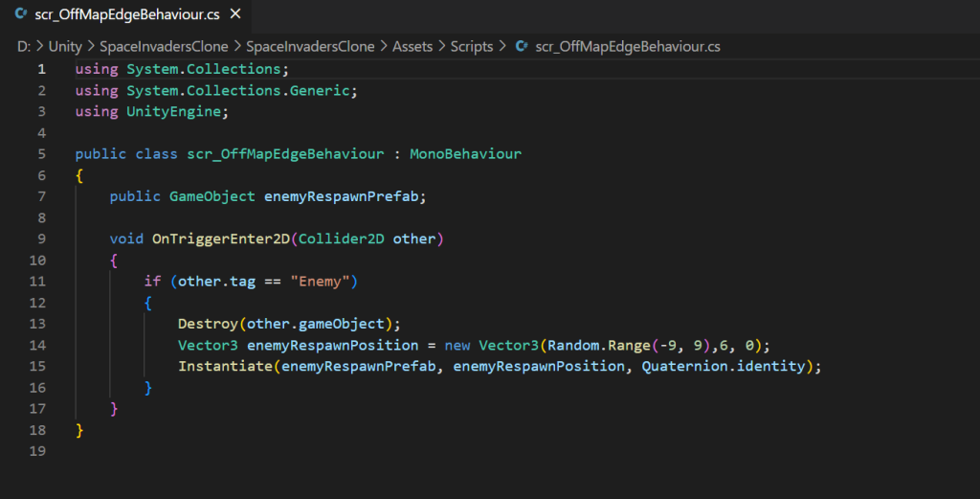The image size is (980, 499).
Task: Click line number 9 in the gutter
Action: (x=41, y=238)
